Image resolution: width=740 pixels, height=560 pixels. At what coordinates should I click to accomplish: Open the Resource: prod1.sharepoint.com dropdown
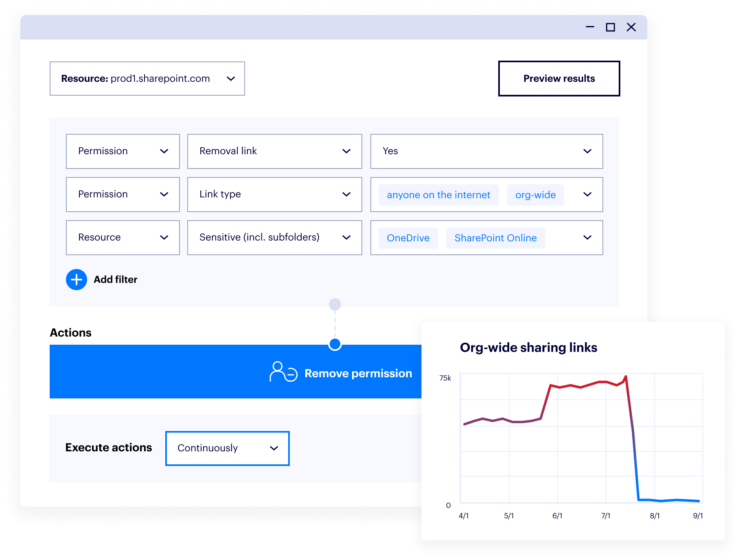coord(147,79)
